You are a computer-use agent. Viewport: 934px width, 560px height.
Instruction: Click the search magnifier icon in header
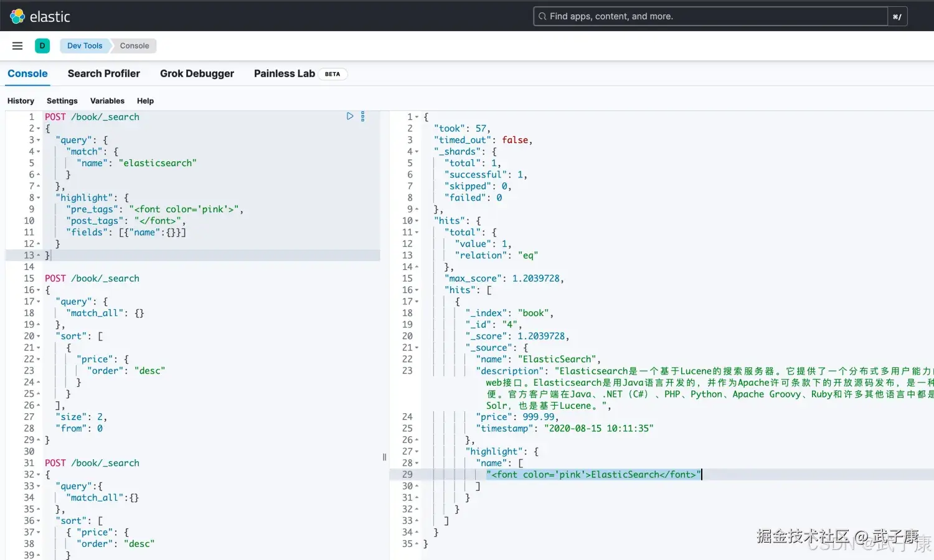[x=542, y=17]
